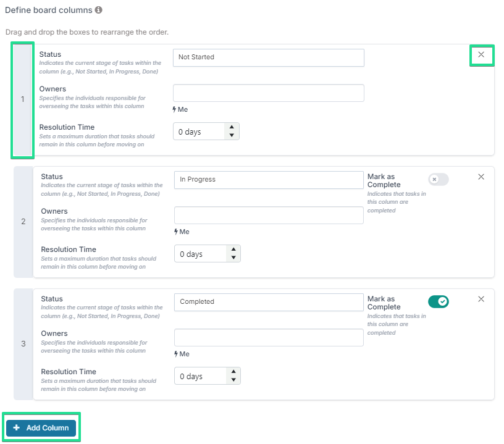The width and height of the screenshot is (504, 444).
Task: Assign Me as owner of Completed column
Action: point(182,354)
